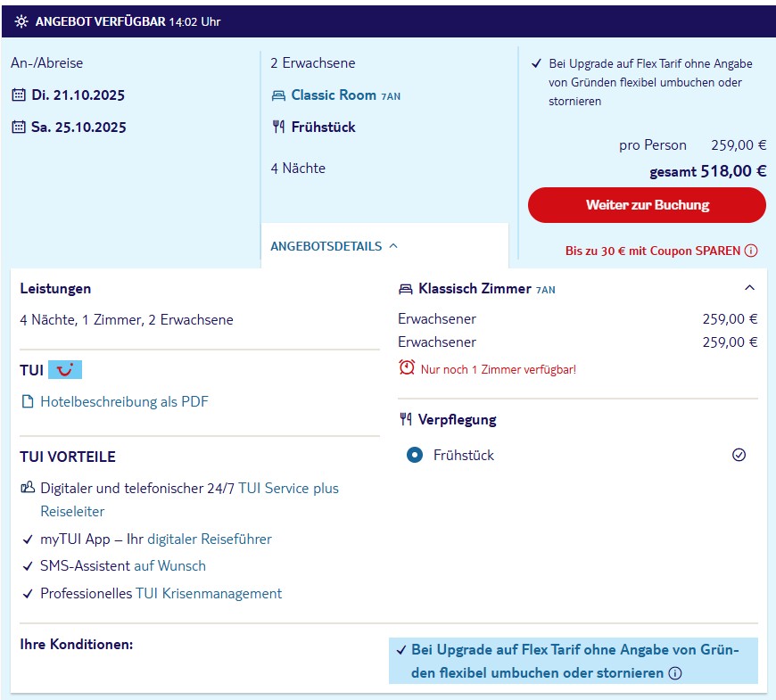The width and height of the screenshot is (776, 700).
Task: Click the 'ANGEBOT VERFÜGBAR 14:02 Uhr' banner text
Action: pyautogui.click(x=128, y=21)
